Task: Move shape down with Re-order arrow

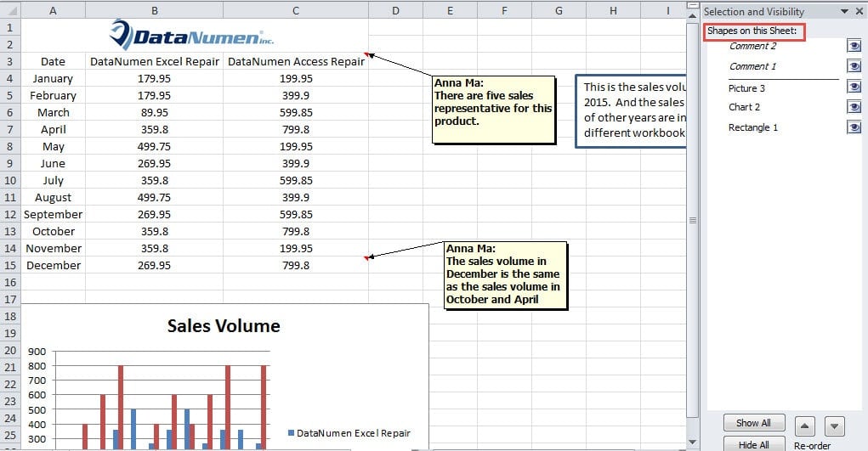Action: (834, 426)
